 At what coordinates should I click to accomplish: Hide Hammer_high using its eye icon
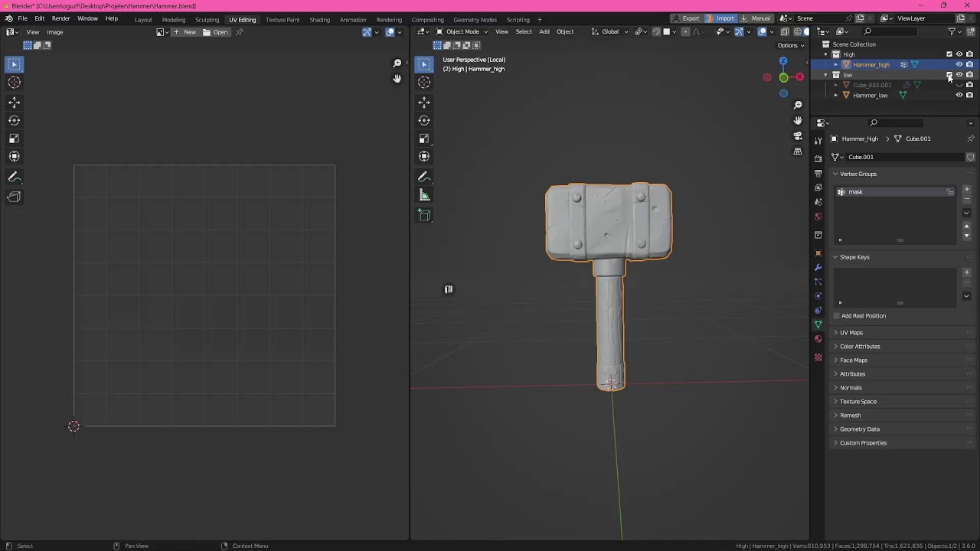click(x=959, y=64)
